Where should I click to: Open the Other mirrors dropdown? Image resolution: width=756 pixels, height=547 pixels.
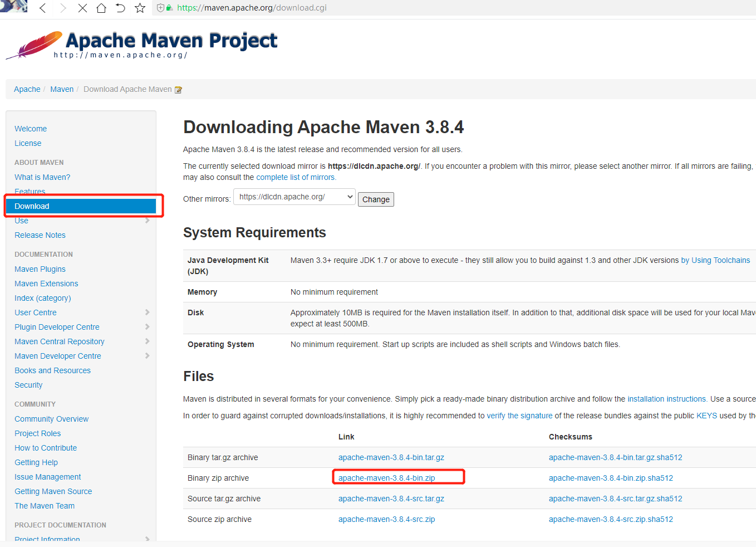[x=294, y=197]
